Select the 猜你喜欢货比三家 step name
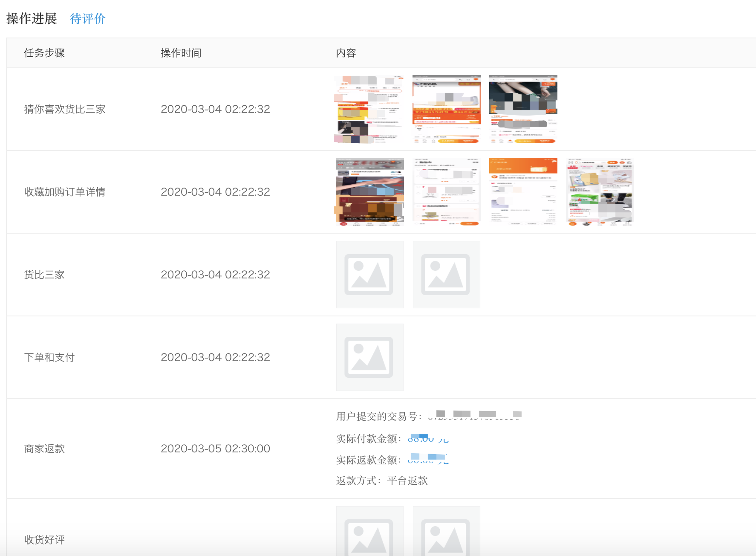Viewport: 756px width, 556px height. pyautogui.click(x=65, y=109)
